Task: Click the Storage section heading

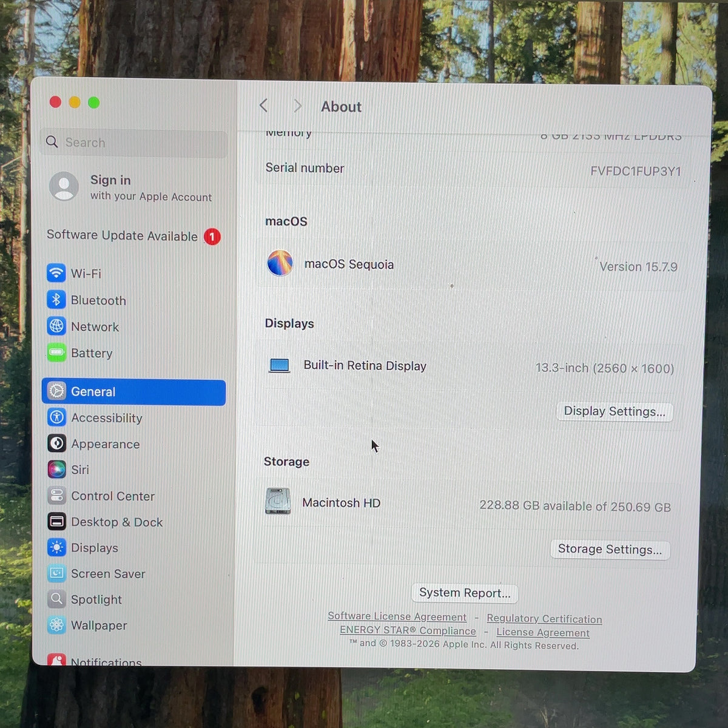Action: (286, 462)
